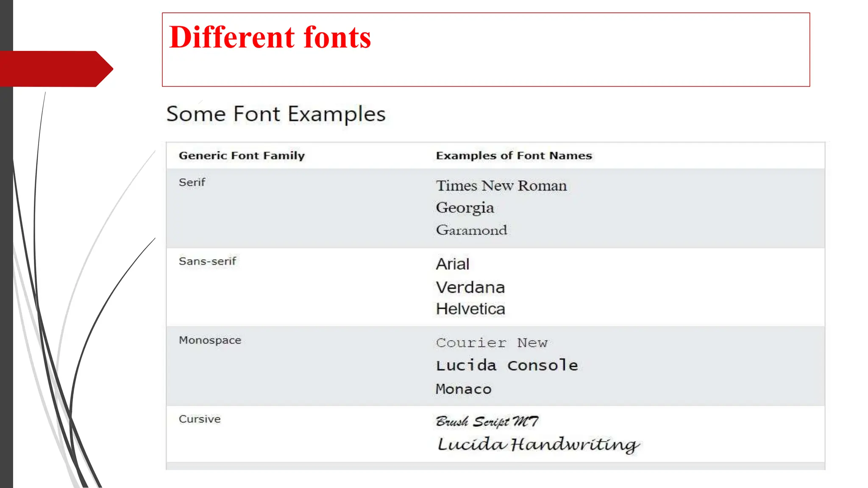Click the 'Courier New' font example
Viewport: 868px width, 488px height.
click(x=492, y=342)
